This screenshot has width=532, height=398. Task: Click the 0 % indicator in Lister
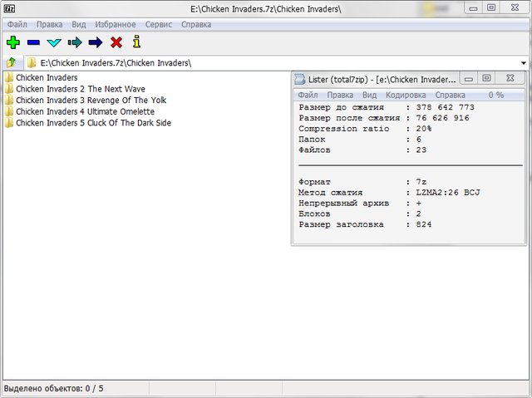pyautogui.click(x=496, y=95)
